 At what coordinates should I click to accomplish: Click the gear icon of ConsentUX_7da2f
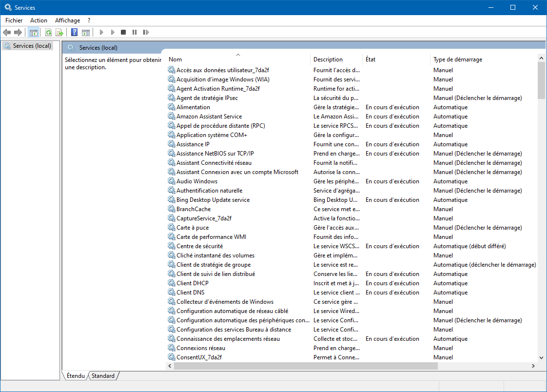pos(171,357)
